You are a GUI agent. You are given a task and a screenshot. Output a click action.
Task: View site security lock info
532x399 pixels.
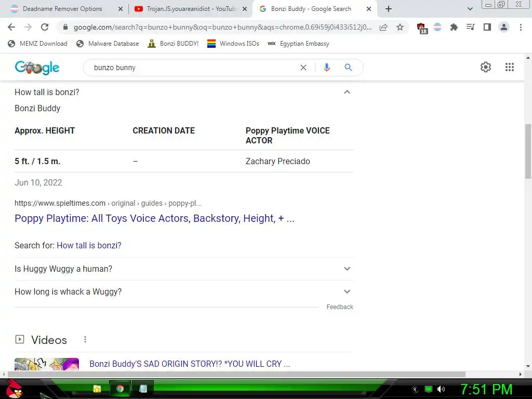click(66, 27)
